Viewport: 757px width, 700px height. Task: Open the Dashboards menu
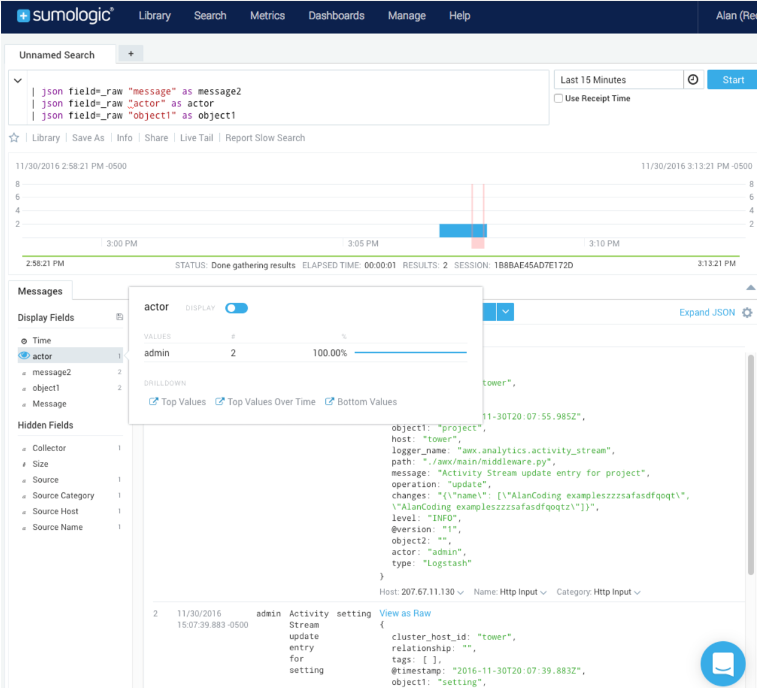[336, 16]
